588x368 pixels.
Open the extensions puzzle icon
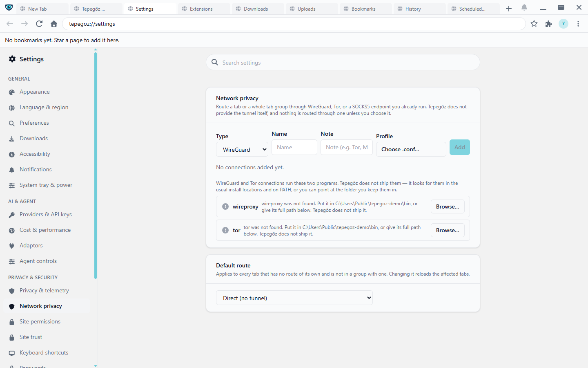(549, 24)
